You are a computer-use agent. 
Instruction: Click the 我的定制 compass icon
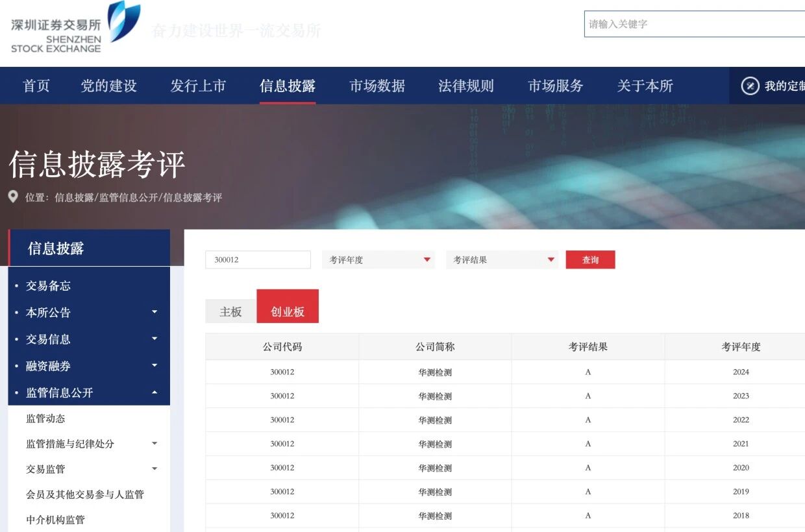(x=750, y=86)
